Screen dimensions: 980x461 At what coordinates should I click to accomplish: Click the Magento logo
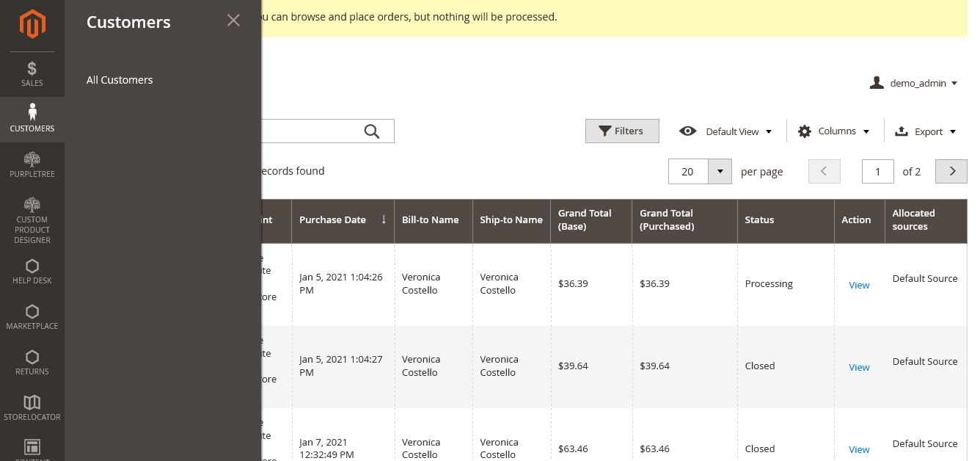pyautogui.click(x=32, y=23)
